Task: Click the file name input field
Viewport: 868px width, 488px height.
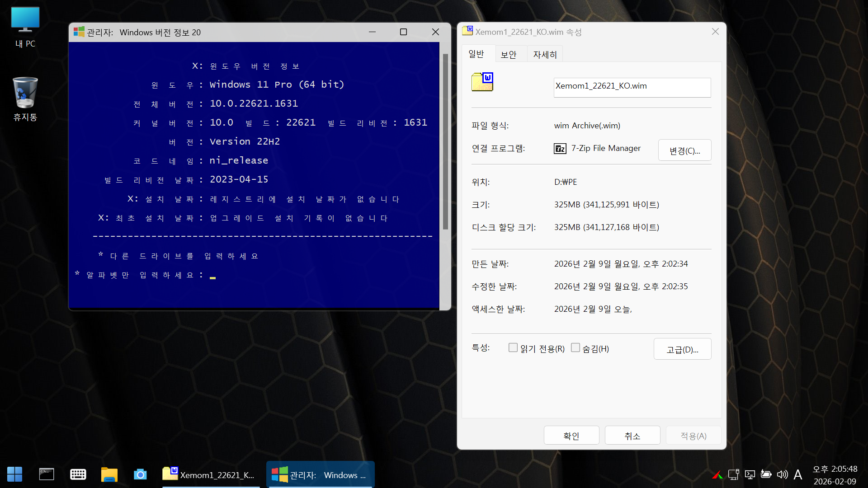Action: point(632,87)
